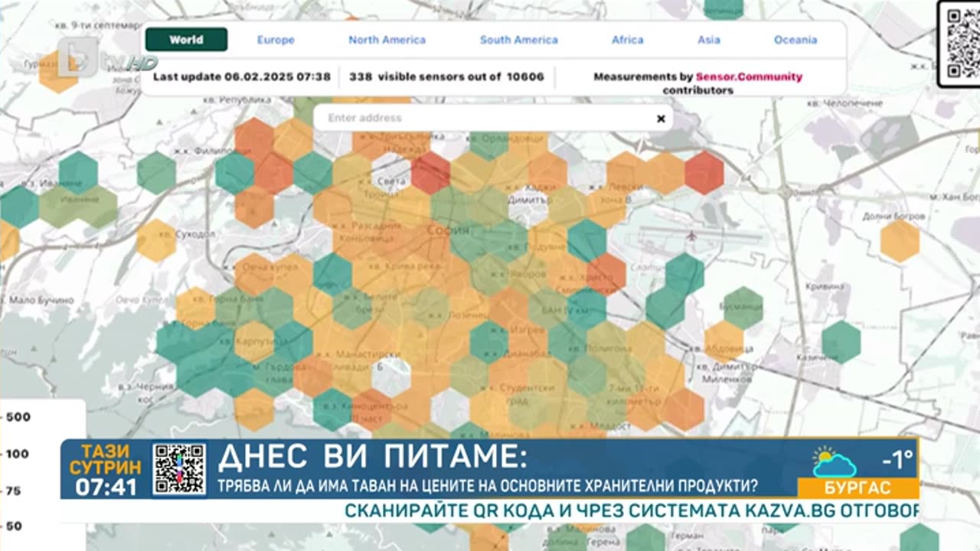Click the visible sensors count text
The image size is (980, 551).
[x=446, y=77]
